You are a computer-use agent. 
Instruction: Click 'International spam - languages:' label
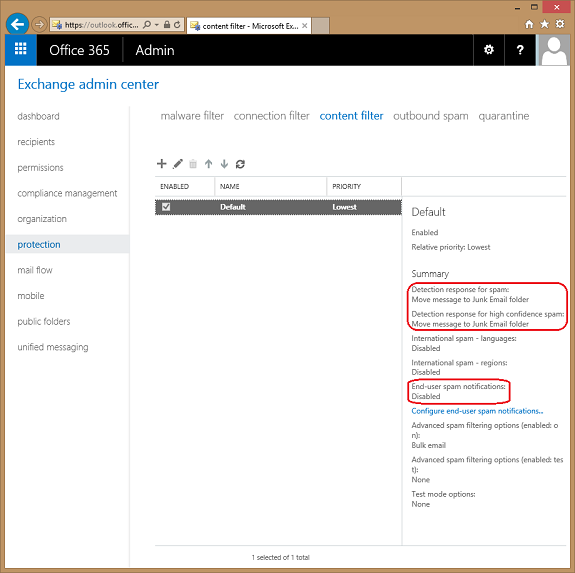pos(464,338)
